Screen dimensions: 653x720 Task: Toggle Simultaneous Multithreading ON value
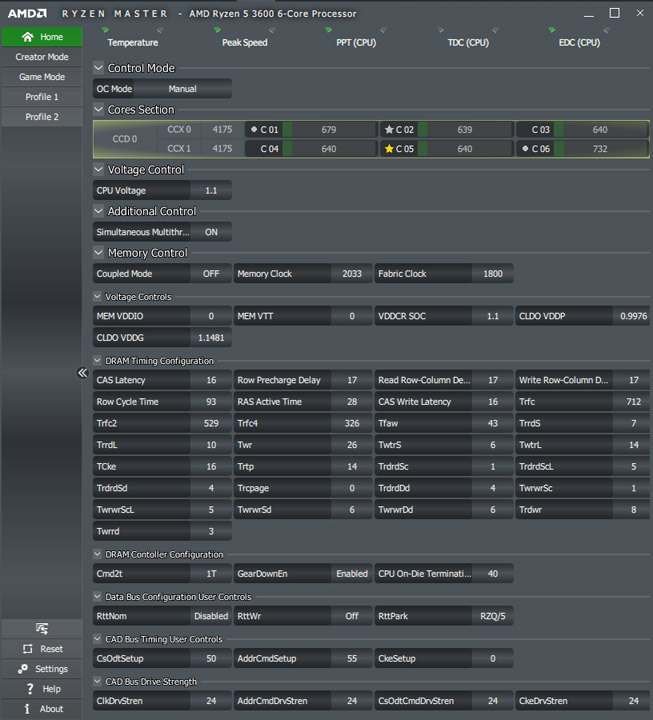click(x=211, y=232)
